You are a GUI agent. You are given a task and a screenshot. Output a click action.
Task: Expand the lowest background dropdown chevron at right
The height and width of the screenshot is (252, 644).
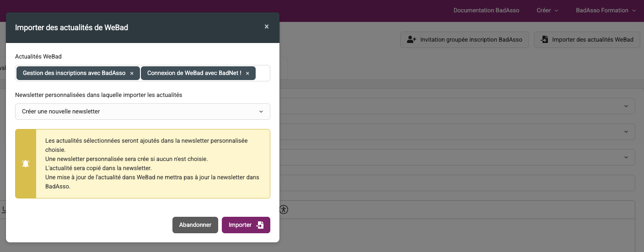626,157
